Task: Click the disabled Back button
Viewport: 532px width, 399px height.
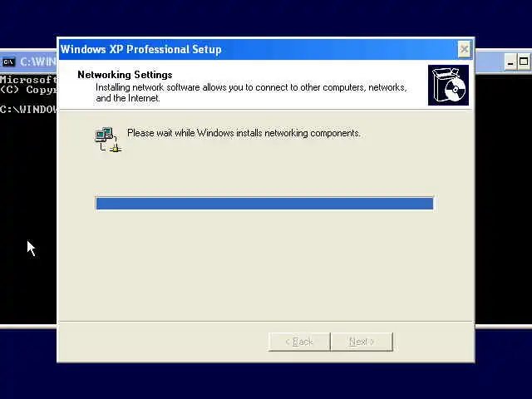Action: coord(299,342)
